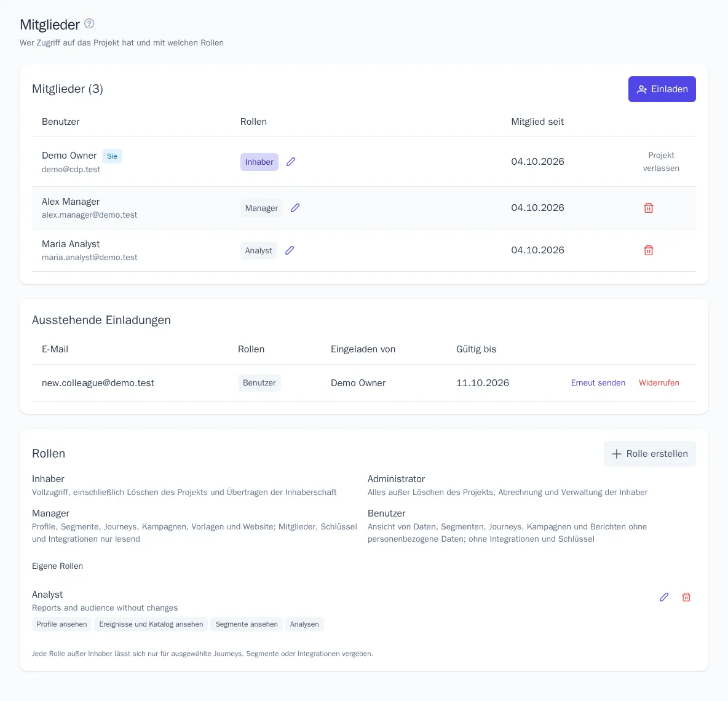This screenshot has width=728, height=701.
Task: Remove Alex Manager with the trash icon
Action: 649,208
